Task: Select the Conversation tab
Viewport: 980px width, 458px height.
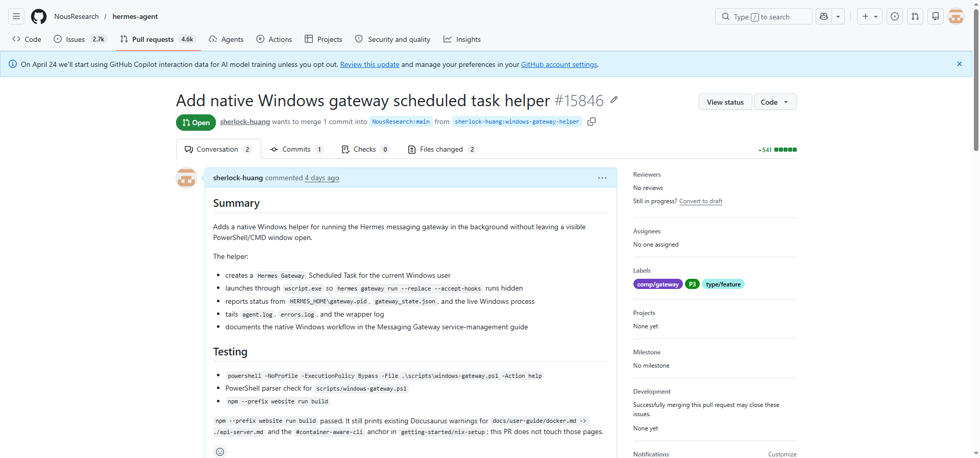Action: (x=218, y=149)
